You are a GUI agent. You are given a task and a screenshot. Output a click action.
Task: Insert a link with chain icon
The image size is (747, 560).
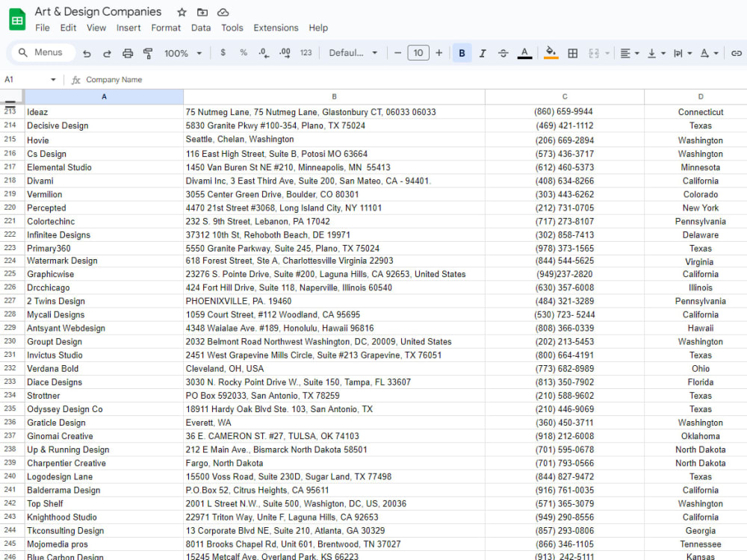click(736, 53)
